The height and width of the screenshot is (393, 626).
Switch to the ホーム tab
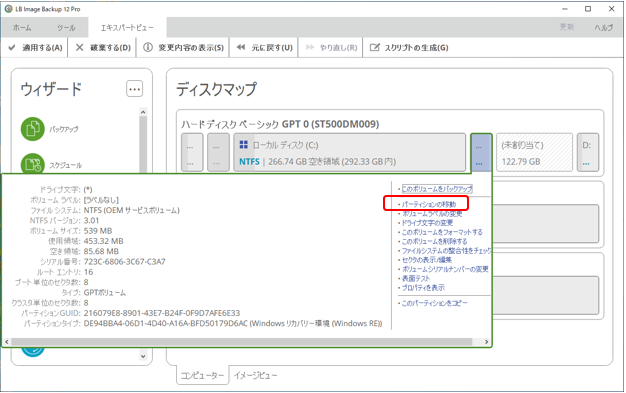tap(22, 28)
